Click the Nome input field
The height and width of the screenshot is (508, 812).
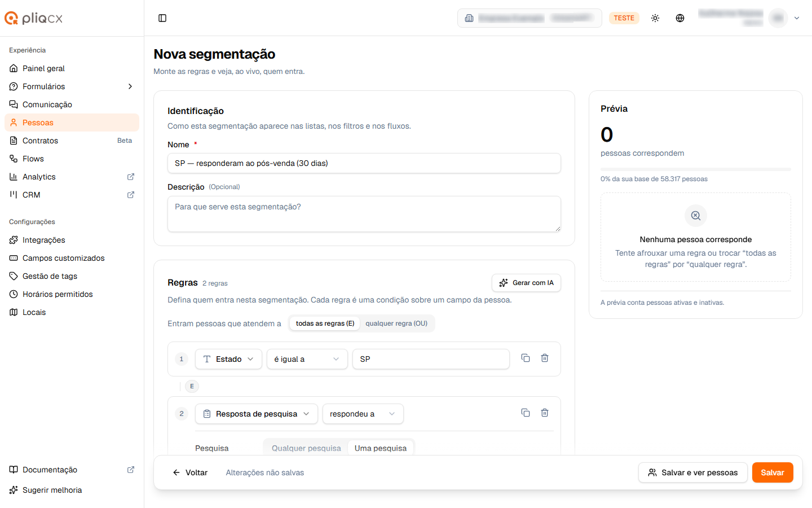point(364,163)
